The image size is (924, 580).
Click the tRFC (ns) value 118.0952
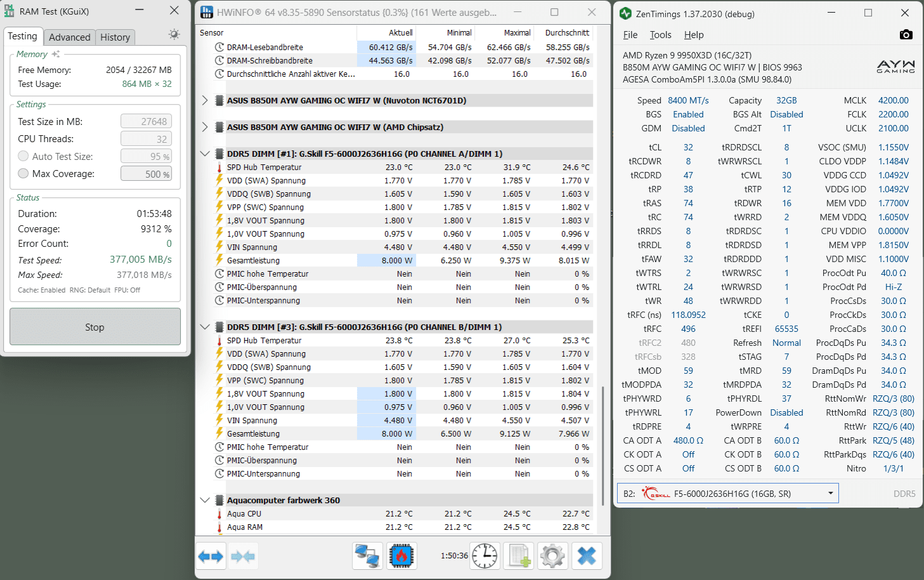coord(688,315)
